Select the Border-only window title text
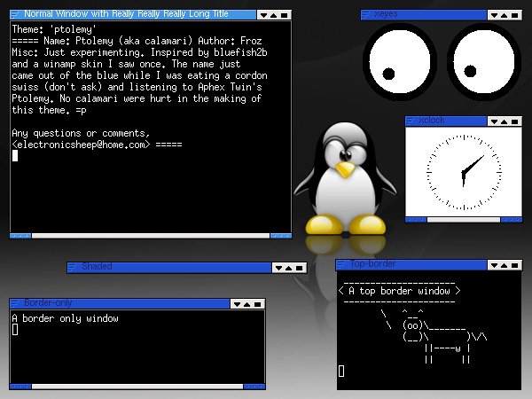 click(48, 302)
